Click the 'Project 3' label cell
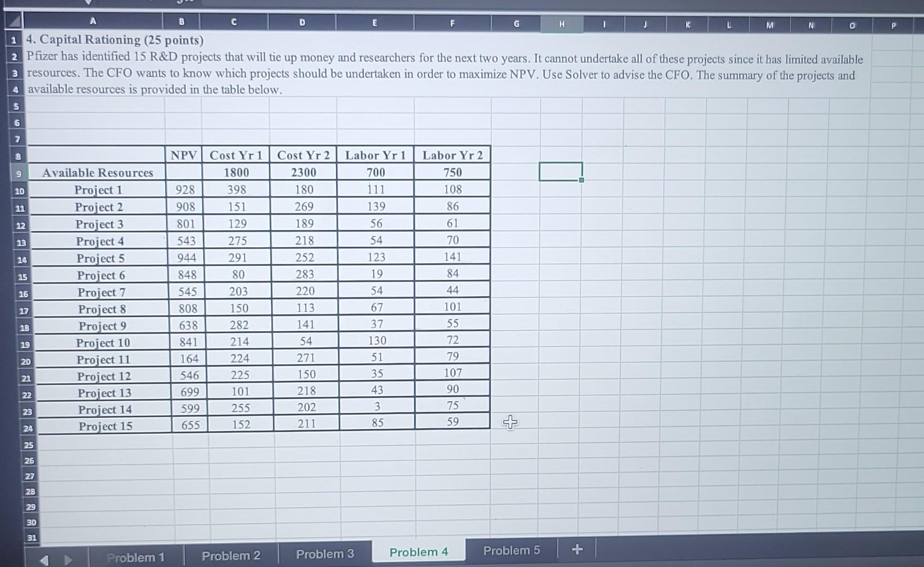The image size is (924, 567). point(99,224)
